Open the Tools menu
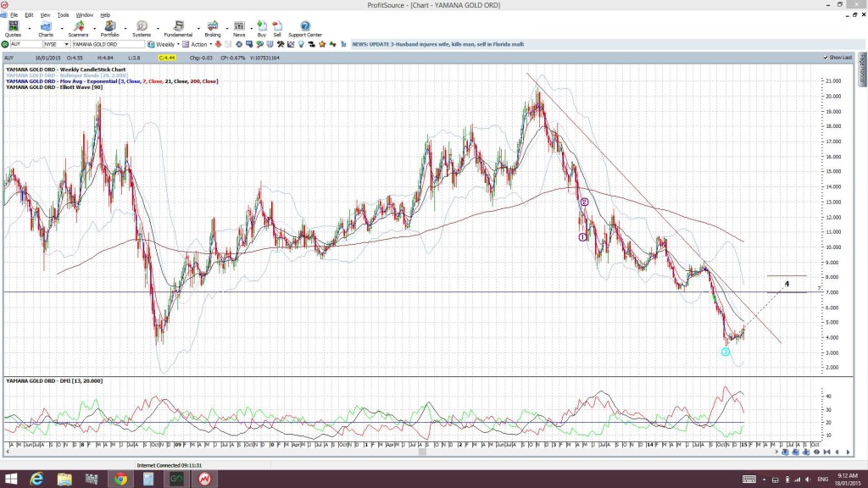 tap(63, 15)
